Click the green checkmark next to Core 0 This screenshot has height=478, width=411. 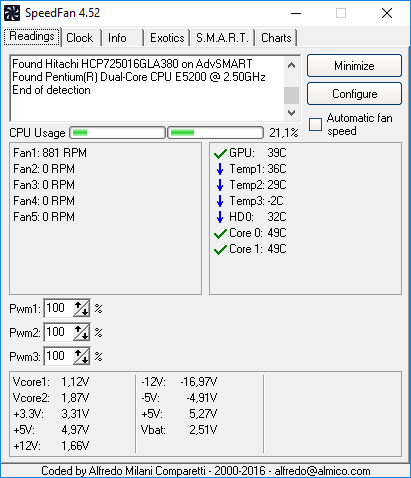pos(220,233)
